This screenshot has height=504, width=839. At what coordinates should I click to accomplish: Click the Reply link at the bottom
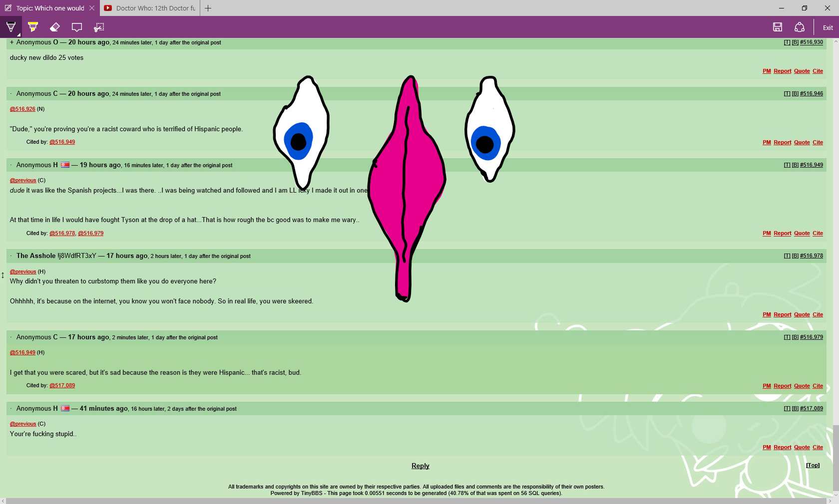[x=420, y=466]
